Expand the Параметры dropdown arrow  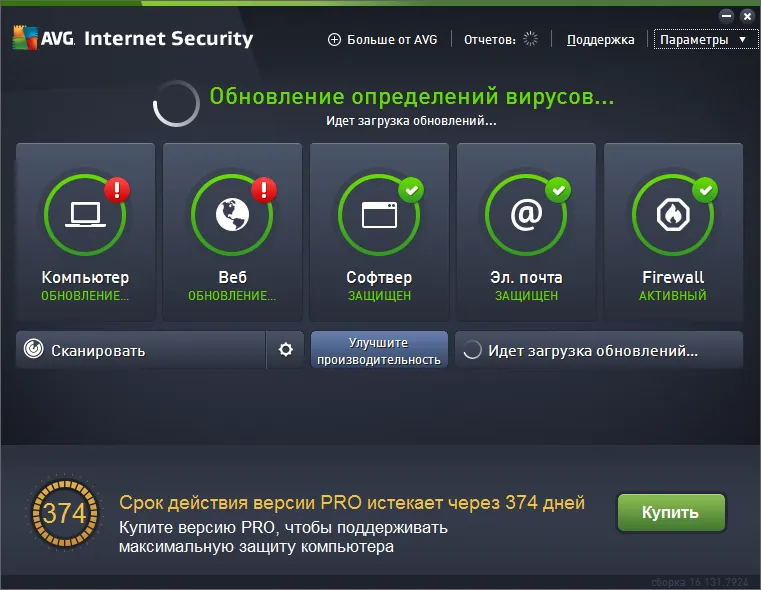tap(742, 40)
